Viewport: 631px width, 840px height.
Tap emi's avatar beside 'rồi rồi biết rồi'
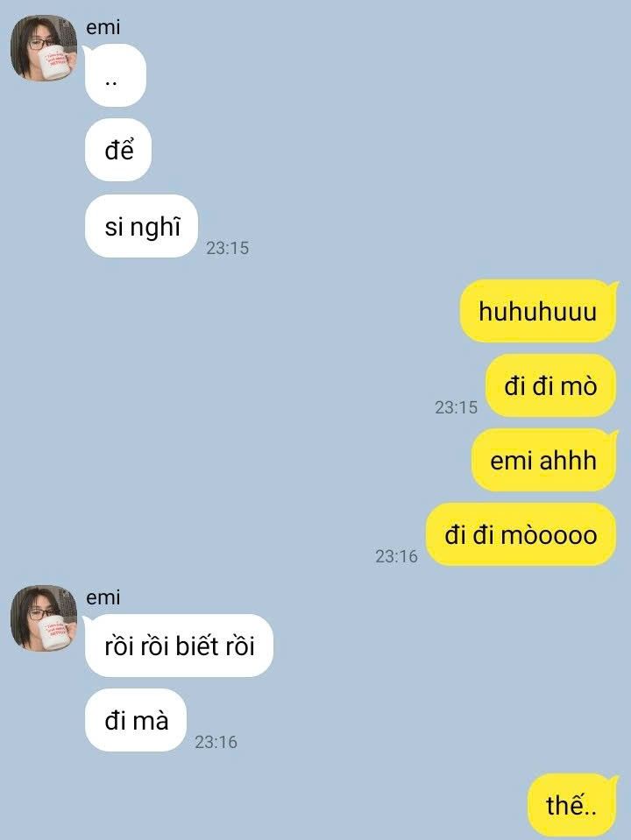[x=44, y=618]
